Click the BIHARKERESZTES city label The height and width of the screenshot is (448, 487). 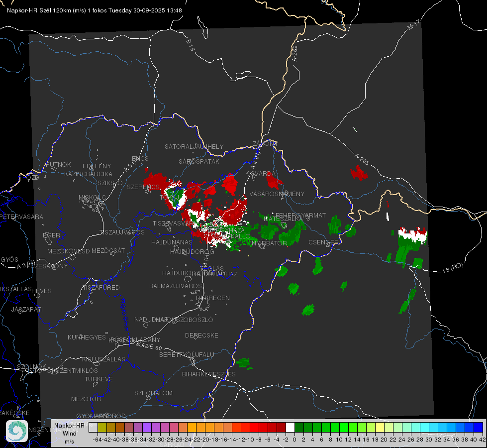209,374
